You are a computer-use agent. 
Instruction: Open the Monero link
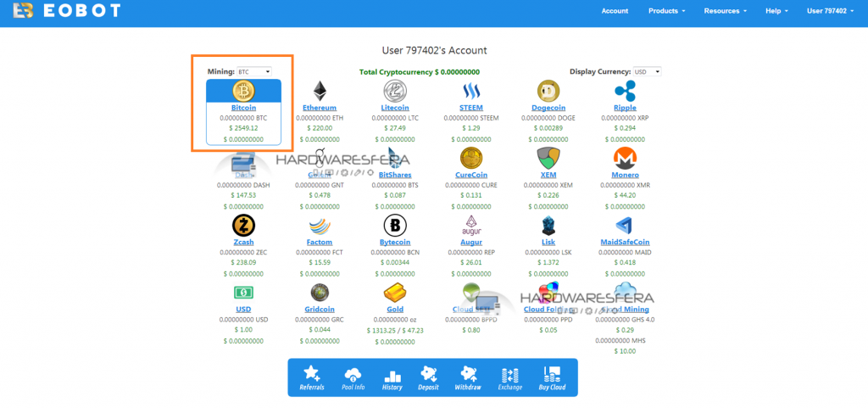tap(625, 175)
